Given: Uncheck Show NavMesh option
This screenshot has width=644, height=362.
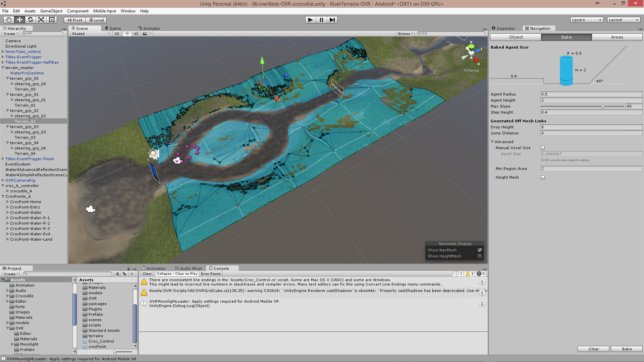Looking at the screenshot, I should click(x=480, y=250).
